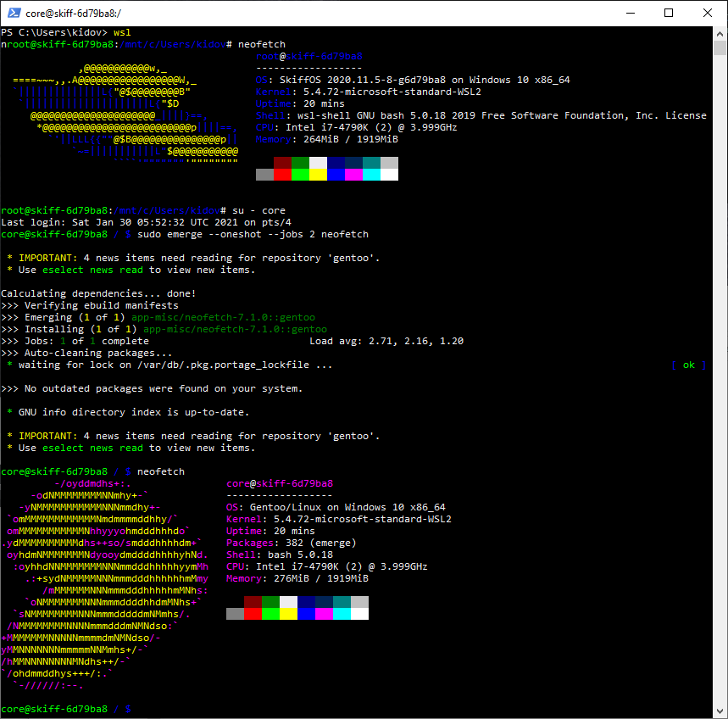Click the PowerShell icon in the title bar

pos(14,13)
